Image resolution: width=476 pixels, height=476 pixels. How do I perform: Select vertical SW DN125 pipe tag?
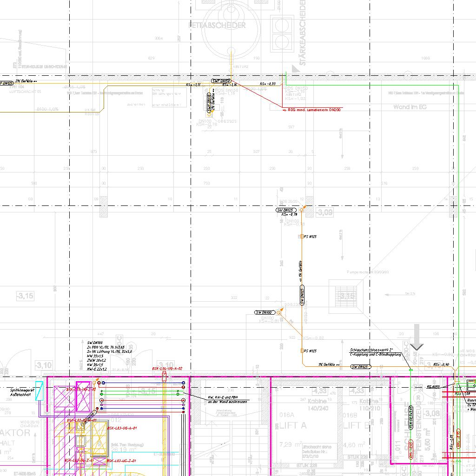[302, 295]
